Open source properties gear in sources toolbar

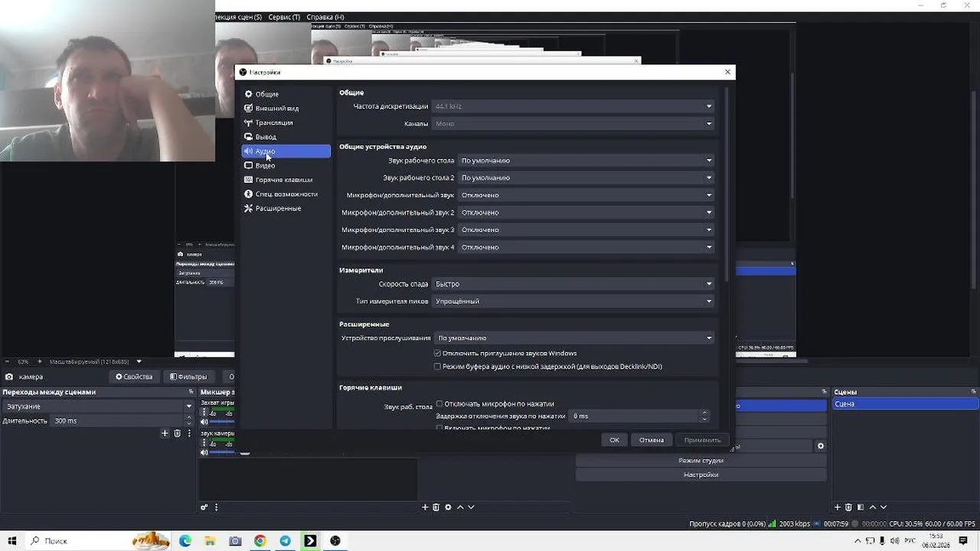point(448,507)
